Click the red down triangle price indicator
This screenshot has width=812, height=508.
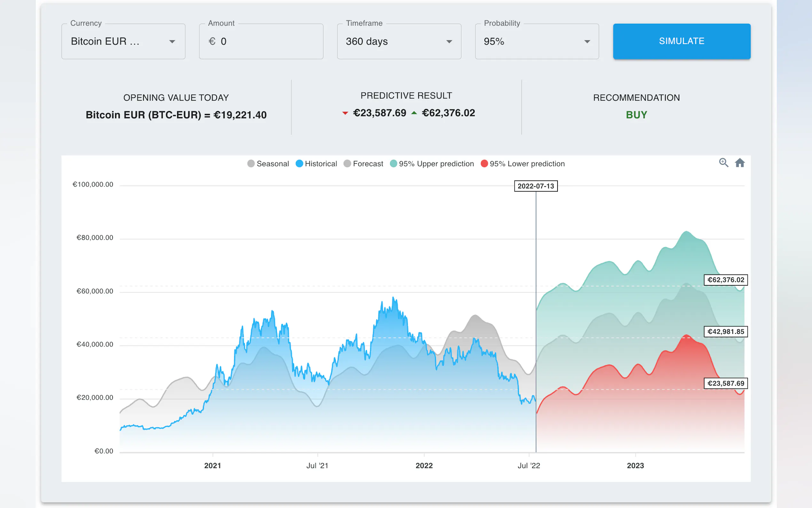coord(345,113)
